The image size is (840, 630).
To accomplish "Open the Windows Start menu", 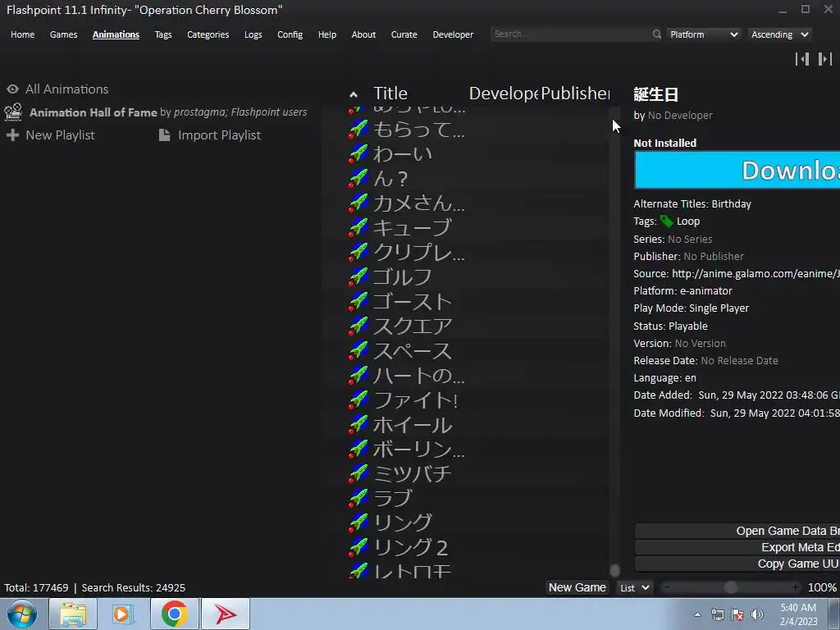I will point(21,614).
